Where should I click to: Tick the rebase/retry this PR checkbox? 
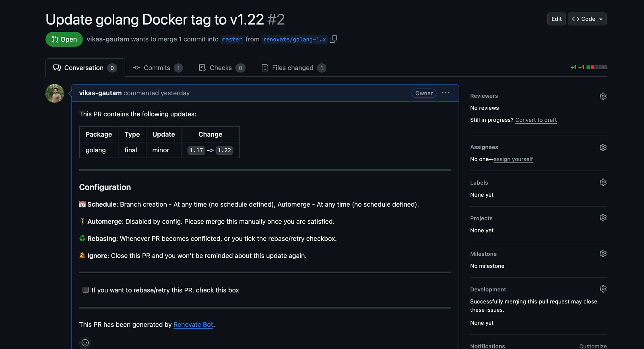pyautogui.click(x=86, y=290)
